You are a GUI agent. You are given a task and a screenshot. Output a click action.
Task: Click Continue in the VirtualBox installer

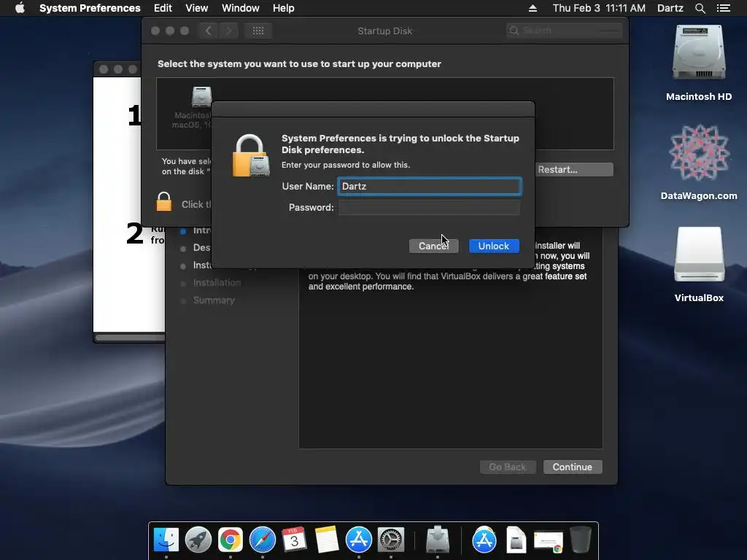tap(572, 467)
